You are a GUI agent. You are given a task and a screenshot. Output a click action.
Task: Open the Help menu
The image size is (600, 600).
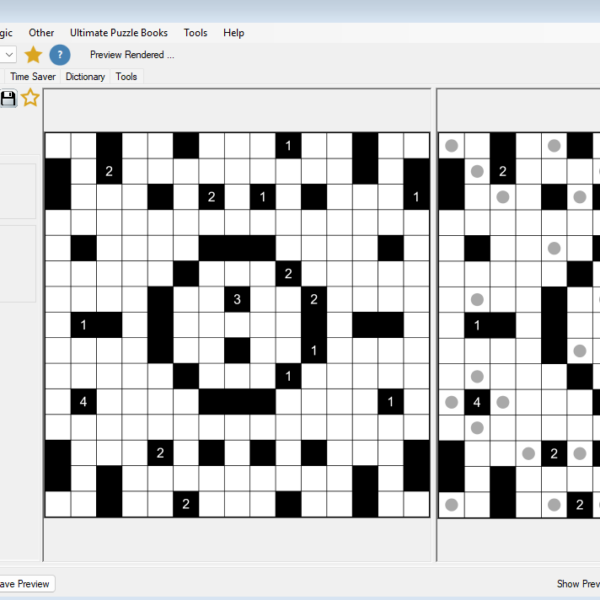234,33
